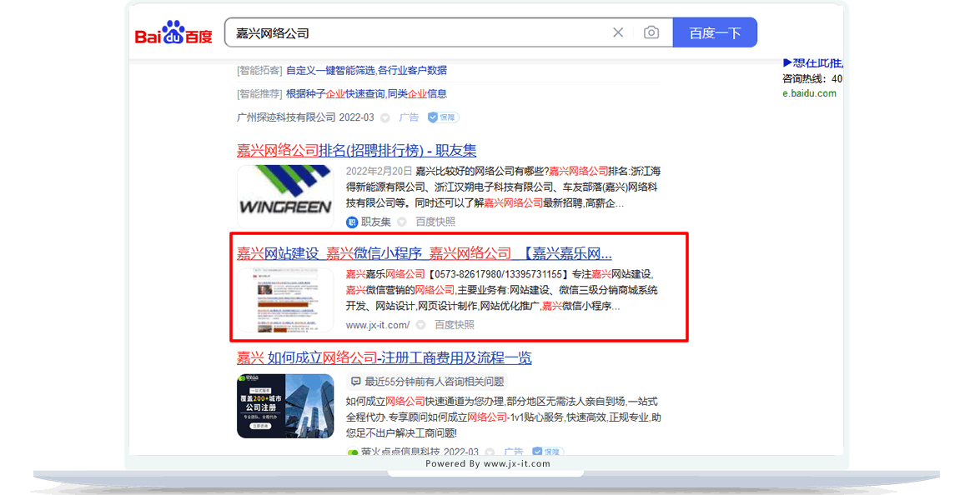The height and width of the screenshot is (495, 980).
Task: Click the chat icon beside 最近55分钟前有人咨询相关问题
Action: 356,382
